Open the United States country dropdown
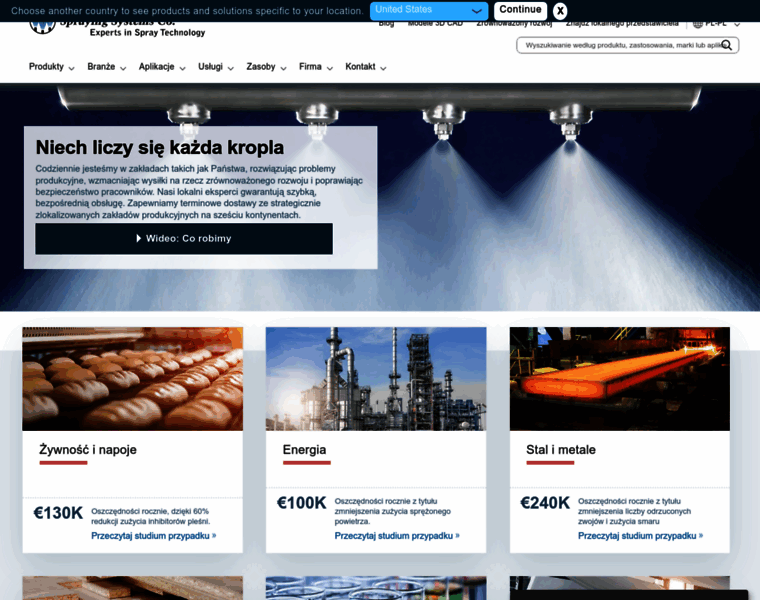This screenshot has width=760, height=600. pos(429,10)
